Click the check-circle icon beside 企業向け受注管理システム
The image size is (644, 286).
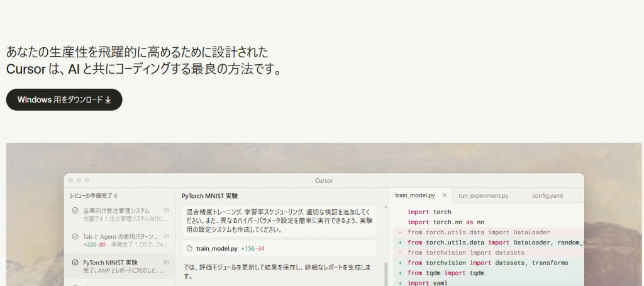click(x=75, y=210)
